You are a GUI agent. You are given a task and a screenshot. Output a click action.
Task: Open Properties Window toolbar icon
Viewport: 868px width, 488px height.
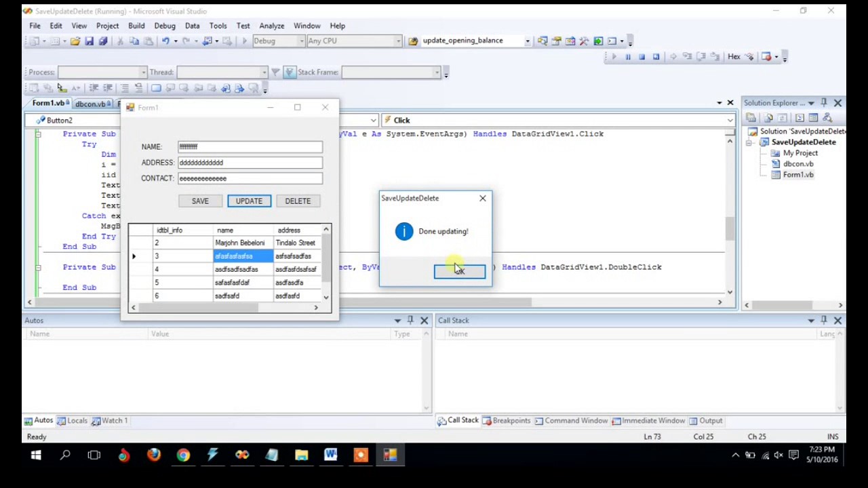pyautogui.click(x=556, y=41)
